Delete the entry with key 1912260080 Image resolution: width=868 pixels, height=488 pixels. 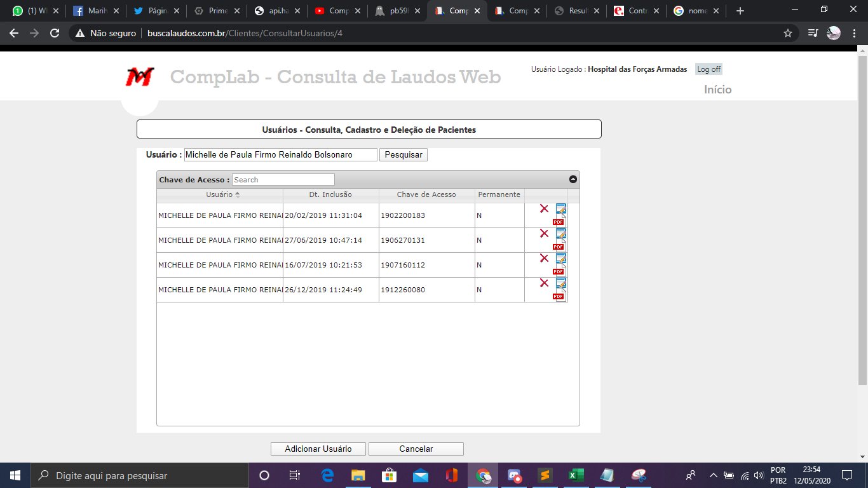pos(544,283)
